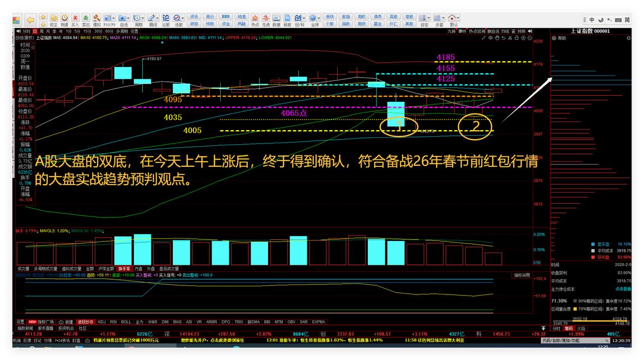Expand the 多窗 dropdown arrow

click(x=443, y=18)
